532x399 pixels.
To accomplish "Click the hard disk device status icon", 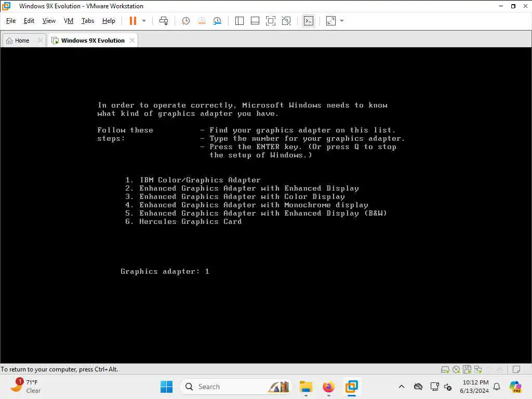I will 445,369.
